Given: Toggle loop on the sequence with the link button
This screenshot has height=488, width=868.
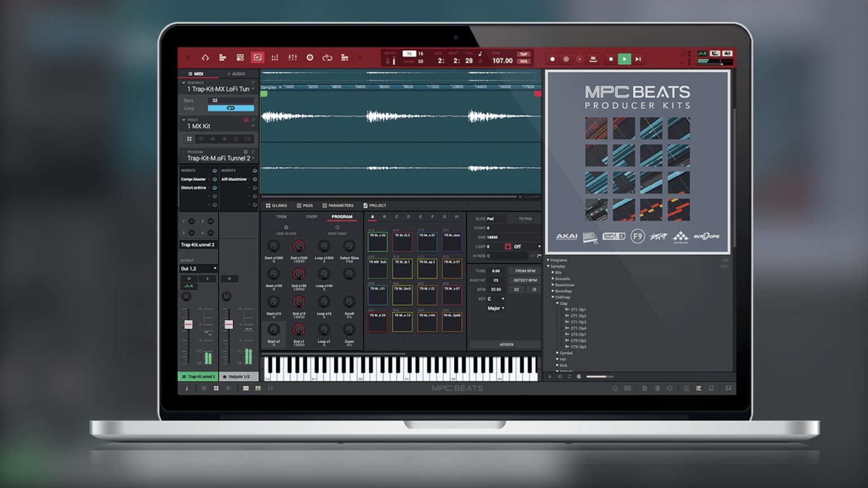Looking at the screenshot, I should tap(232, 108).
